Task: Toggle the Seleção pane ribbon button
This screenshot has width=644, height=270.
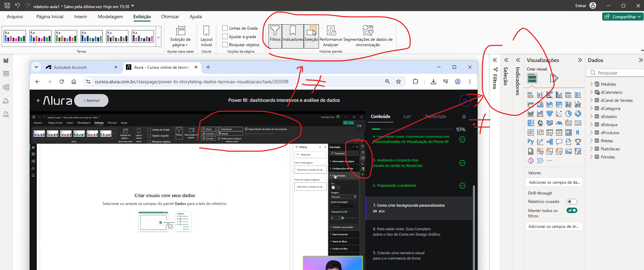Action: [x=311, y=36]
